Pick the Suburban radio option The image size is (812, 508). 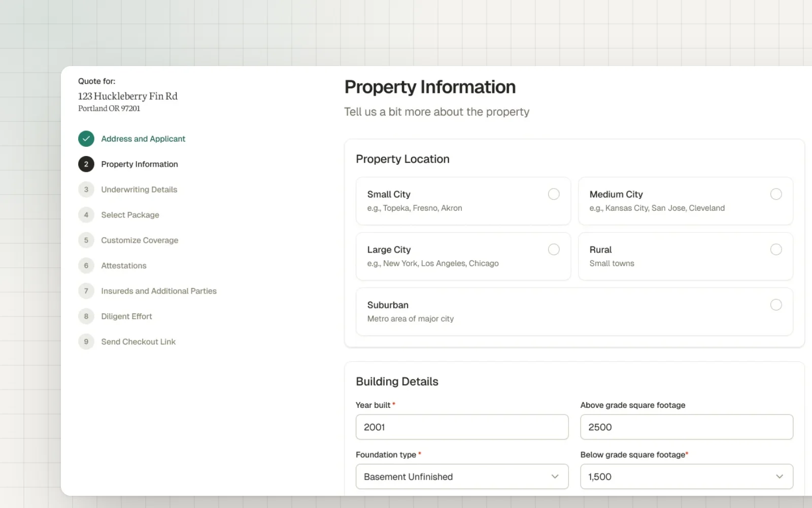(776, 305)
